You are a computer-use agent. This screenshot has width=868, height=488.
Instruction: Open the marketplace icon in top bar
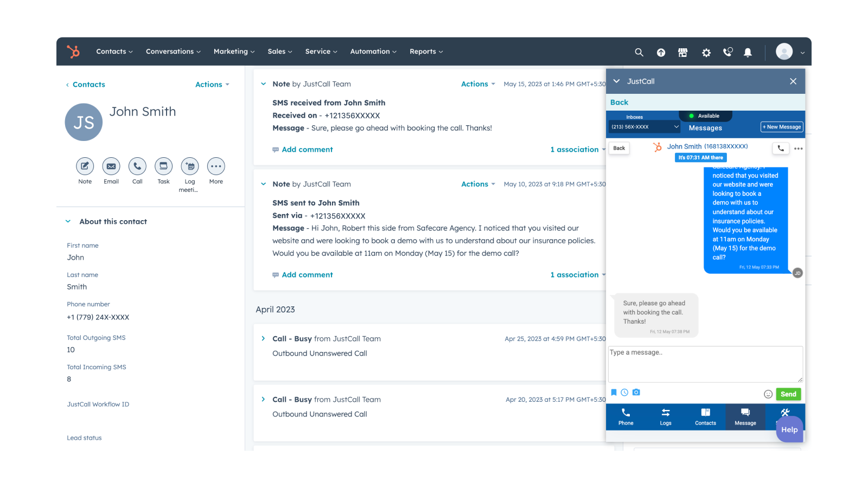click(682, 52)
